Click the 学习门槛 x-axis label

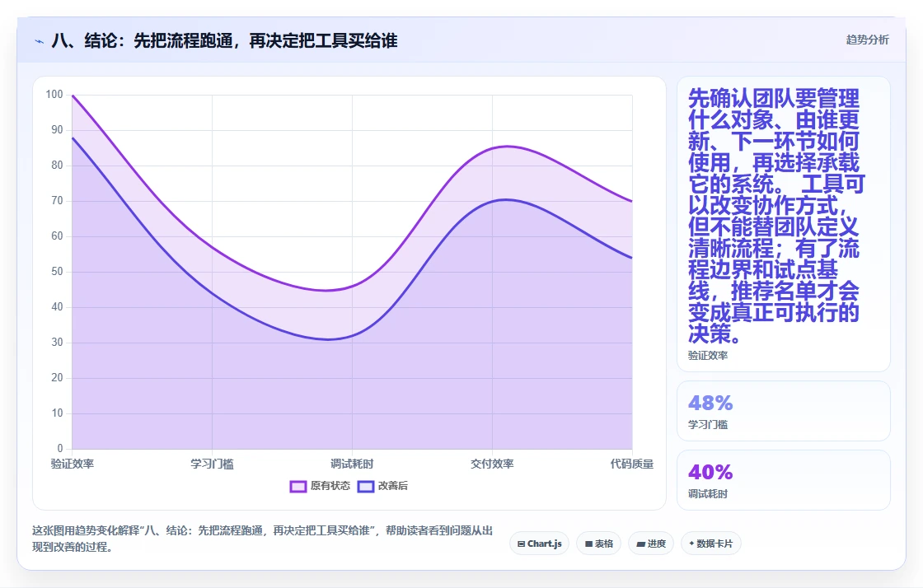pos(212,464)
